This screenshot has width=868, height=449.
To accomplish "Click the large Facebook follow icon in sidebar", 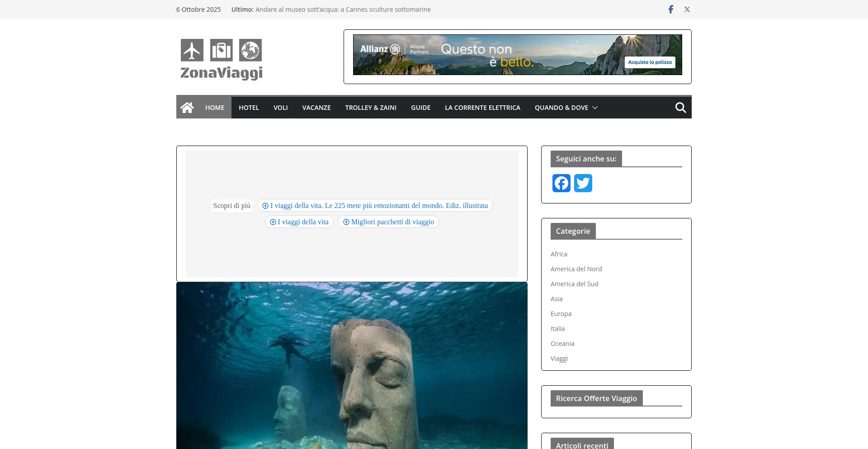I will (x=561, y=183).
